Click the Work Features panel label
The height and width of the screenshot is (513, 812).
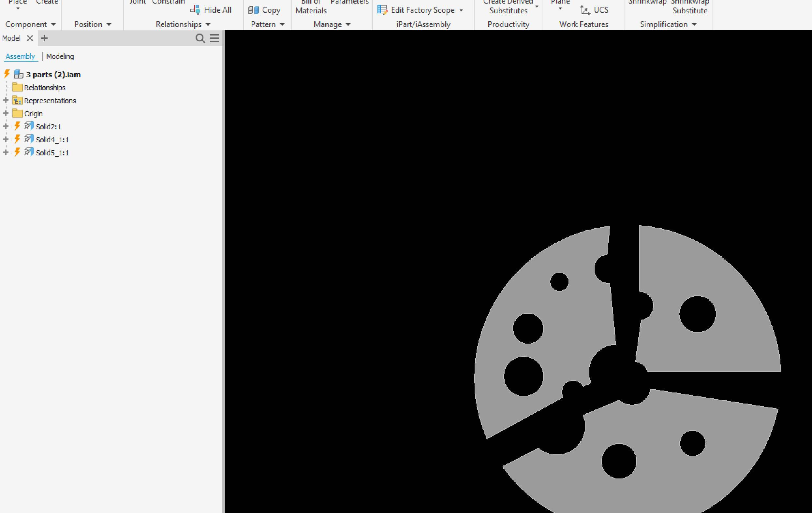tap(584, 24)
